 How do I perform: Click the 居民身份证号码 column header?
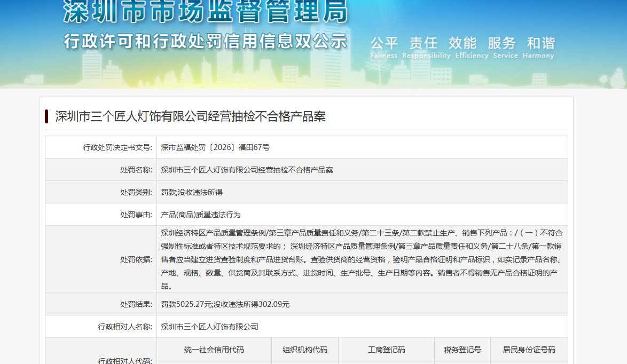point(529,350)
